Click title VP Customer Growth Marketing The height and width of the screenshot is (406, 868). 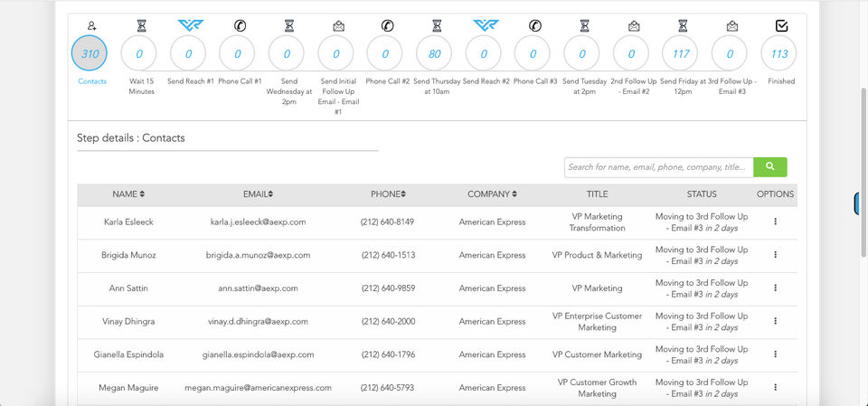click(597, 388)
